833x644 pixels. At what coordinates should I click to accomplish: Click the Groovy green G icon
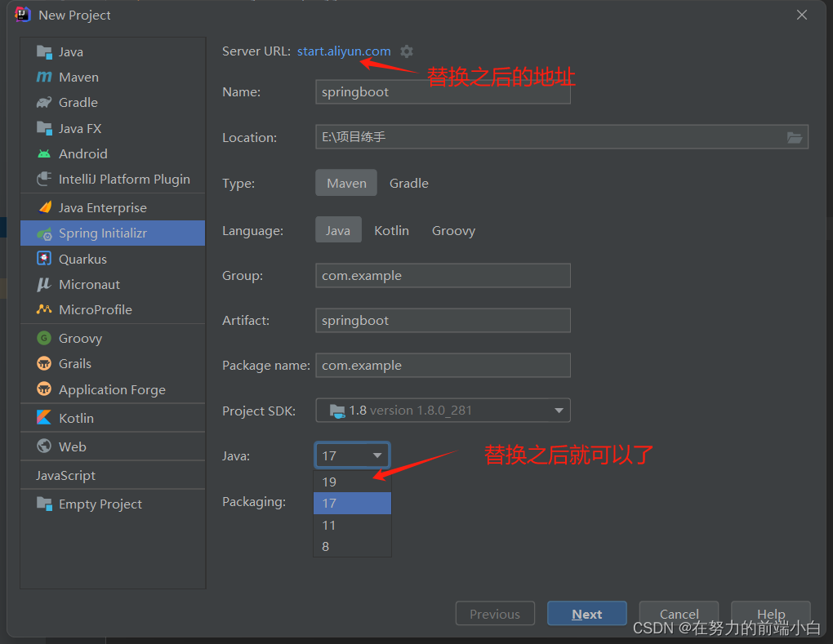click(x=44, y=338)
